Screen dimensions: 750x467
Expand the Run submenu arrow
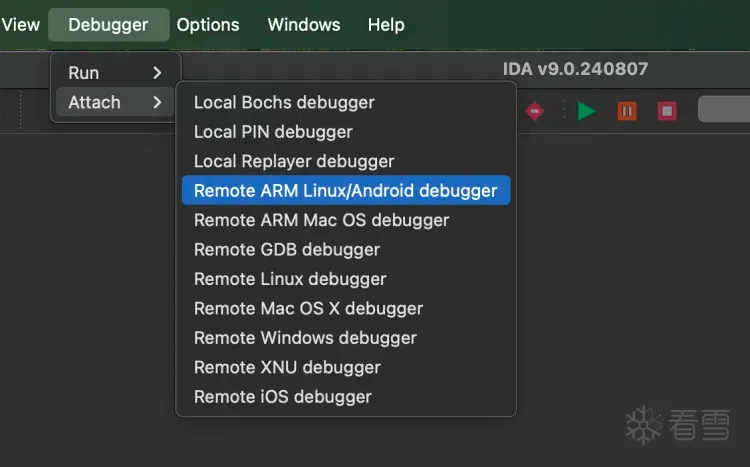pos(157,73)
